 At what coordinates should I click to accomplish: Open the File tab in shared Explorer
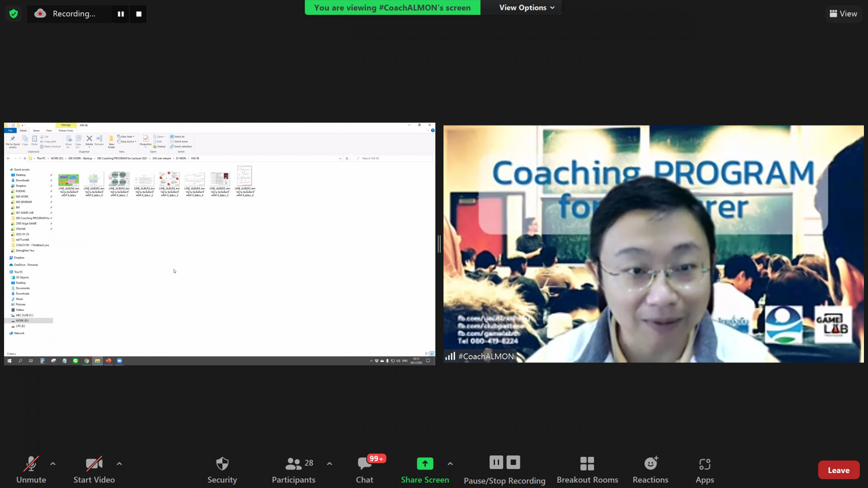tap(10, 131)
